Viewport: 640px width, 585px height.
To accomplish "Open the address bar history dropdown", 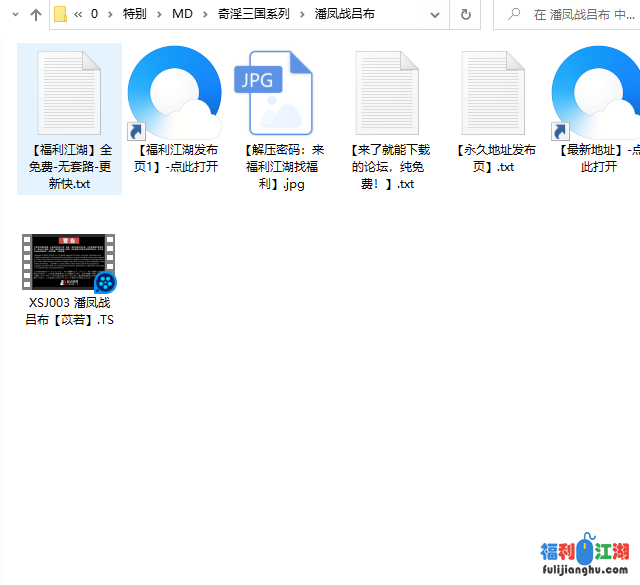I will tap(434, 15).
